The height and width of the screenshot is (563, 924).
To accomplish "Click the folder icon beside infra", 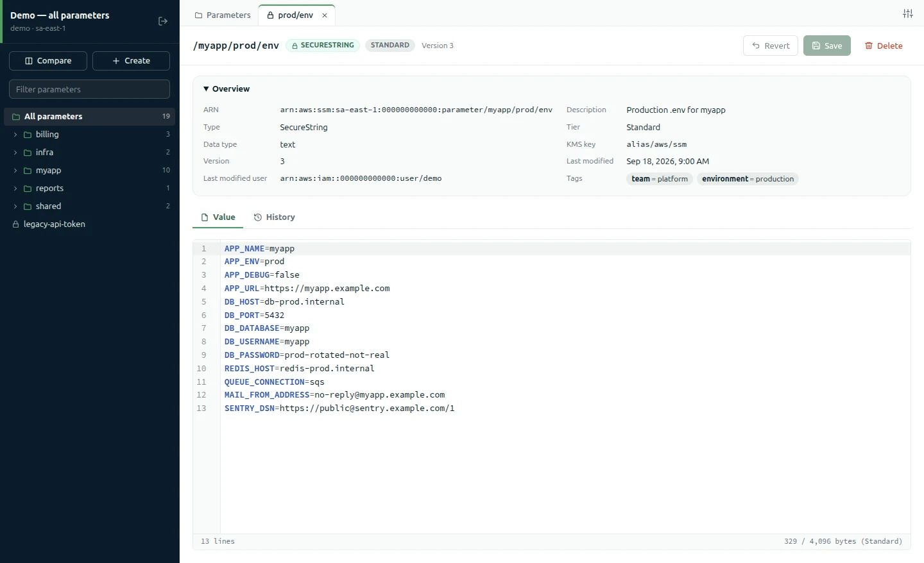I will 28,153.
